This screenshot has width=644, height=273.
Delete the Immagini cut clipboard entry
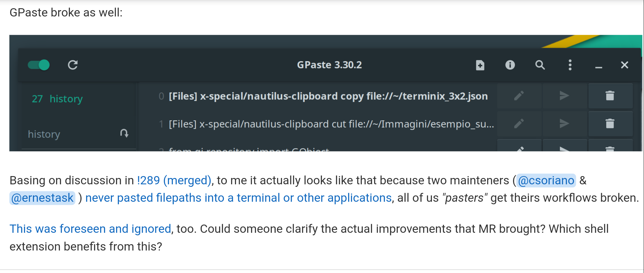[610, 124]
